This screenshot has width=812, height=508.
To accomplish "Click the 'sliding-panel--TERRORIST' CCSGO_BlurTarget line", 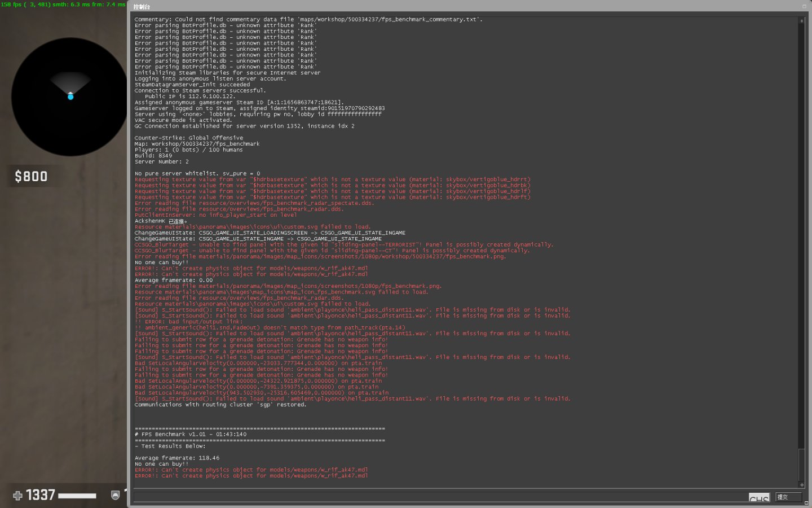I will click(x=344, y=244).
